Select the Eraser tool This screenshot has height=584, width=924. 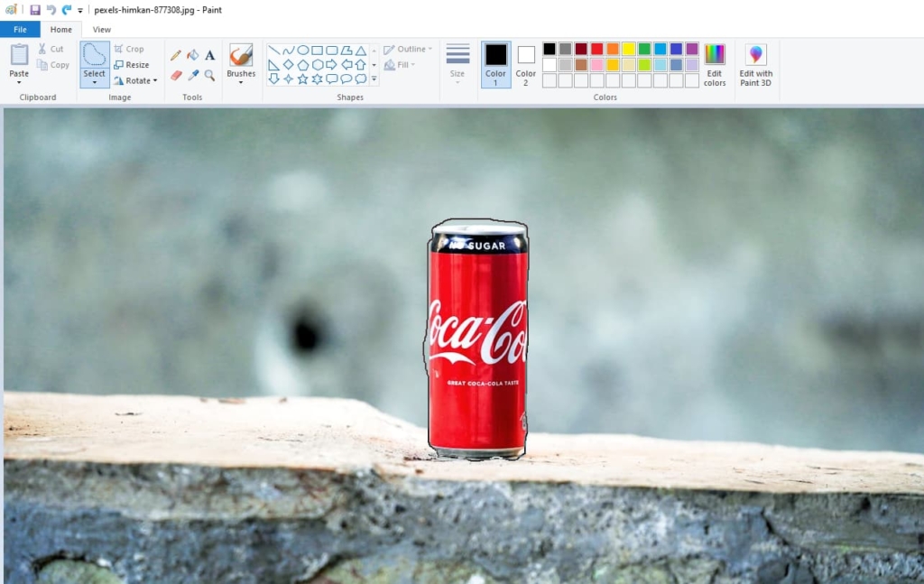click(x=175, y=74)
